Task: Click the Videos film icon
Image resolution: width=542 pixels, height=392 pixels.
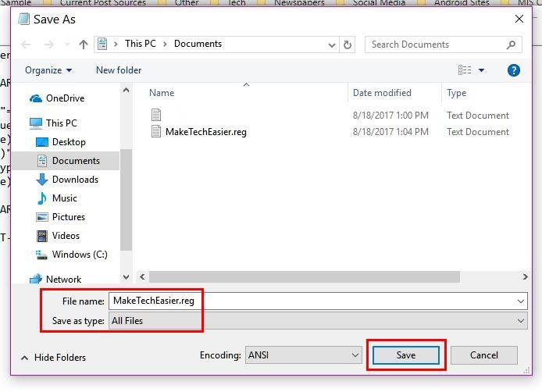Action: [x=42, y=236]
